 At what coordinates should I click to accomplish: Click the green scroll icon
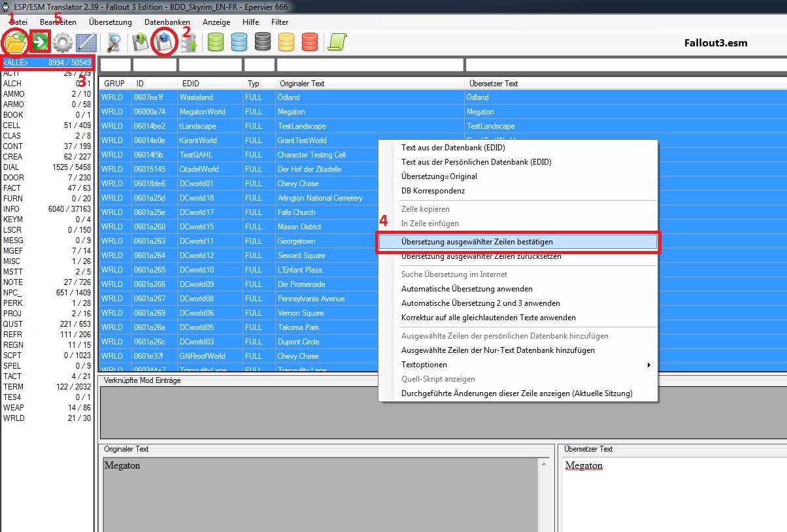[x=337, y=43]
